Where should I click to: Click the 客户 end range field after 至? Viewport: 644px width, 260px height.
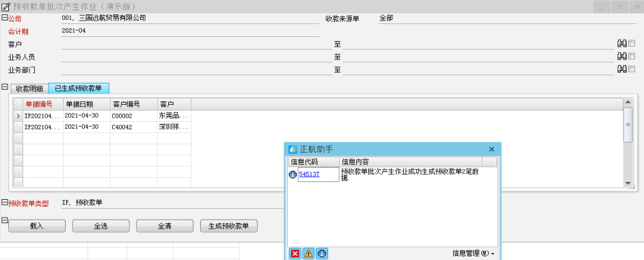pos(479,44)
